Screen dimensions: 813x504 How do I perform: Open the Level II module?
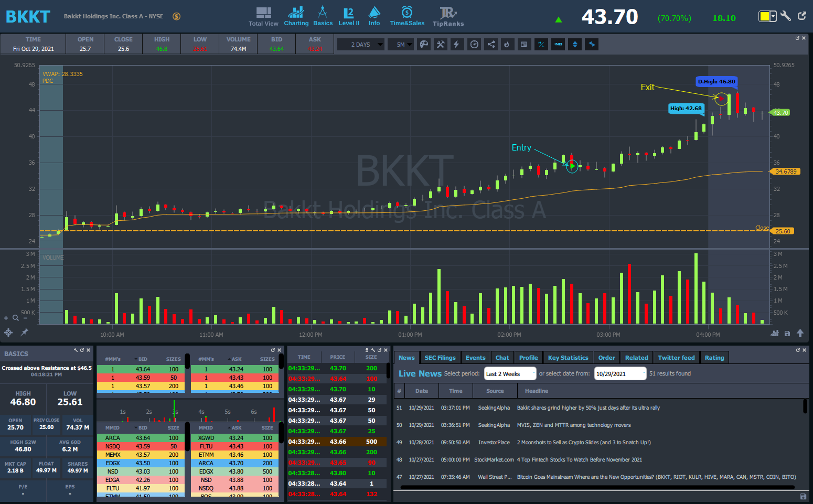click(x=349, y=16)
